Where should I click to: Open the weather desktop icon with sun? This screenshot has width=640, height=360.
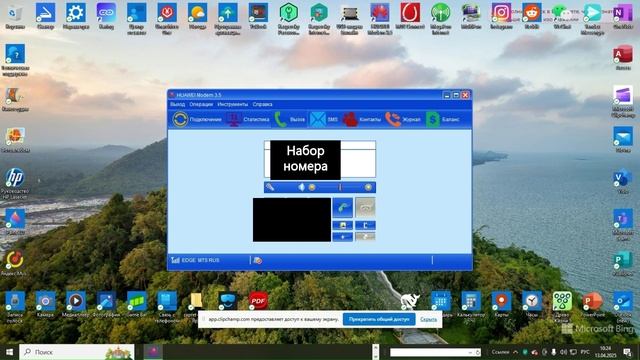[197, 17]
